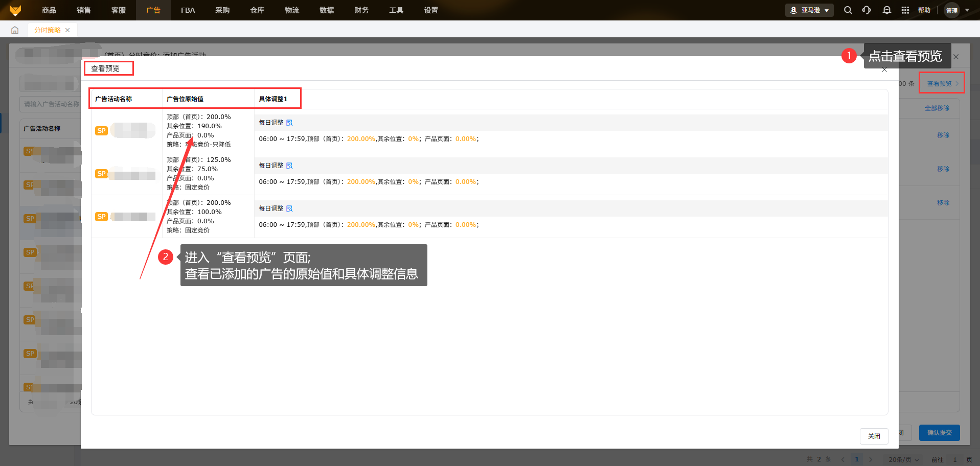Click the text 顶部（首页）：125.0%
The height and width of the screenshot is (466, 980).
(x=199, y=160)
